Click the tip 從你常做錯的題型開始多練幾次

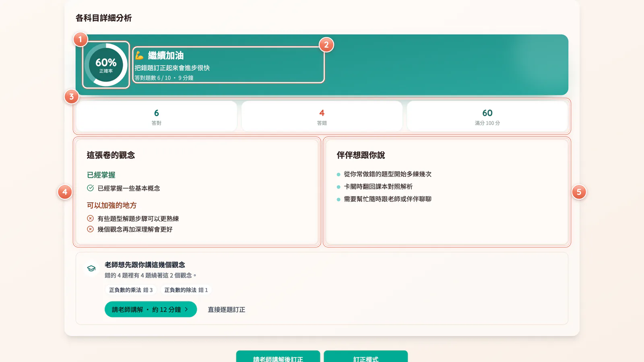pyautogui.click(x=388, y=174)
